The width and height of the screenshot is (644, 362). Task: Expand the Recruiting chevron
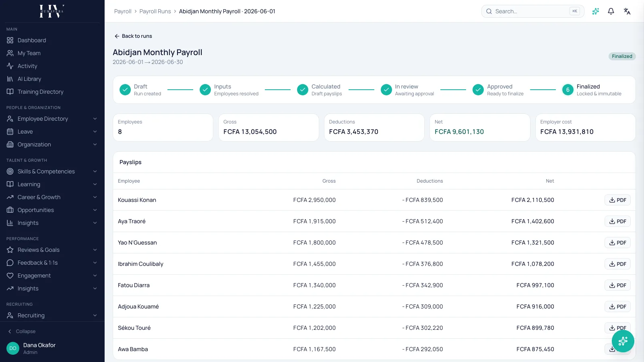click(95, 315)
